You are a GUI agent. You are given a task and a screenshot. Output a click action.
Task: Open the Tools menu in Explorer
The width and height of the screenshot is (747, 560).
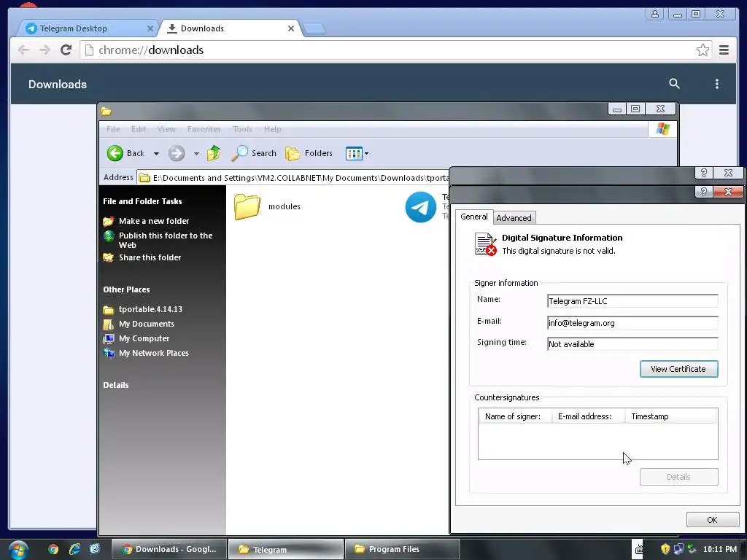tap(242, 129)
